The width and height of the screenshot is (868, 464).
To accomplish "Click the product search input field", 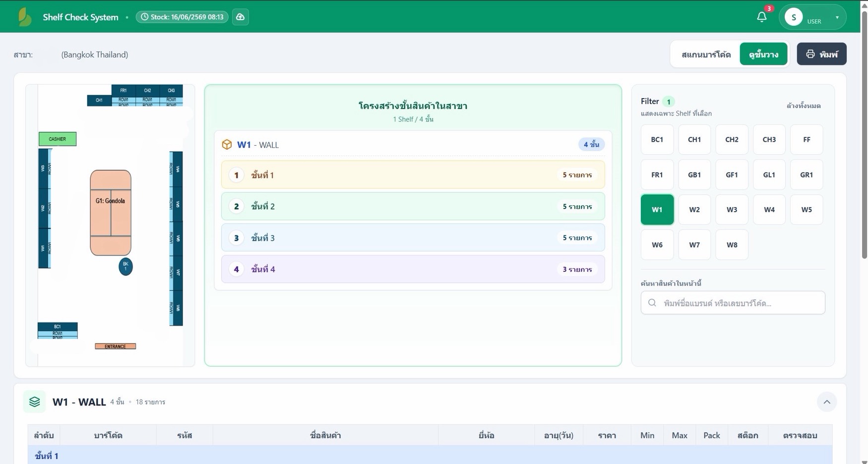I will coord(733,303).
